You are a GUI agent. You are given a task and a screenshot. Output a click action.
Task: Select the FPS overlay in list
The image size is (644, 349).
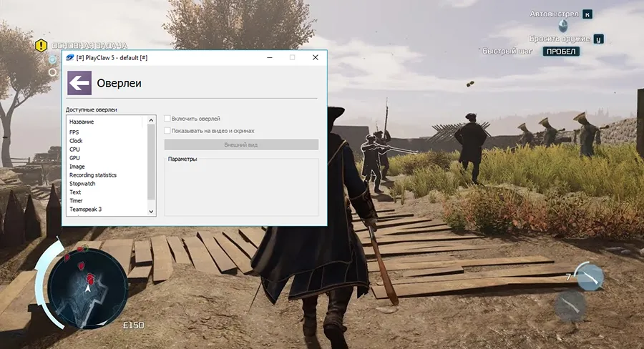point(74,132)
